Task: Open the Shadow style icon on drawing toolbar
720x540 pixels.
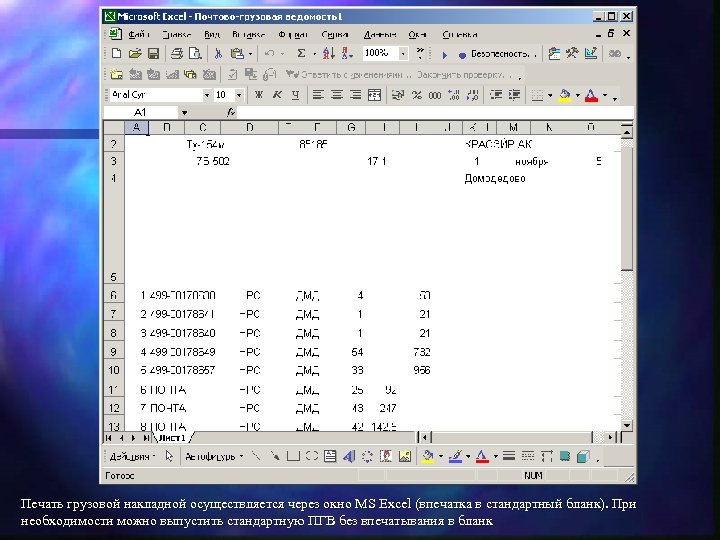Action: click(564, 456)
